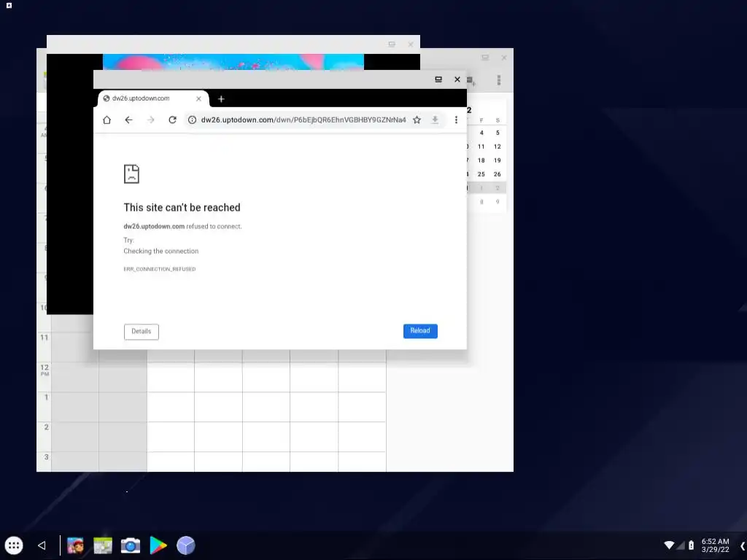Select date 18 in calendar window
This screenshot has height=560, width=747.
pyautogui.click(x=481, y=160)
